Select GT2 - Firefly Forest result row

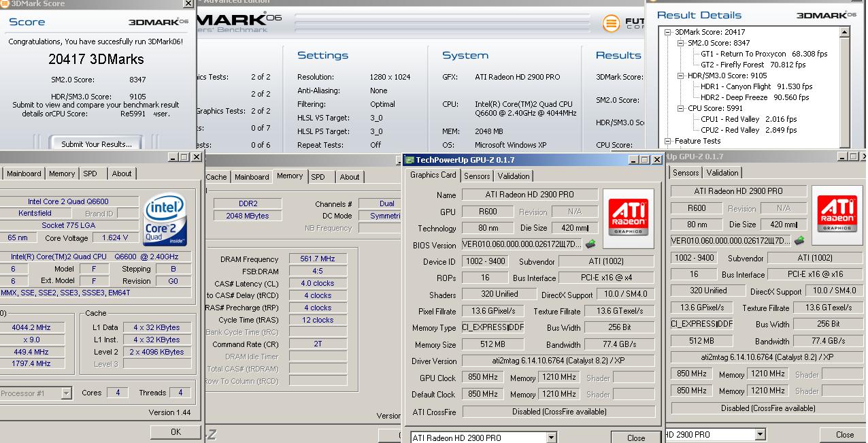point(753,65)
